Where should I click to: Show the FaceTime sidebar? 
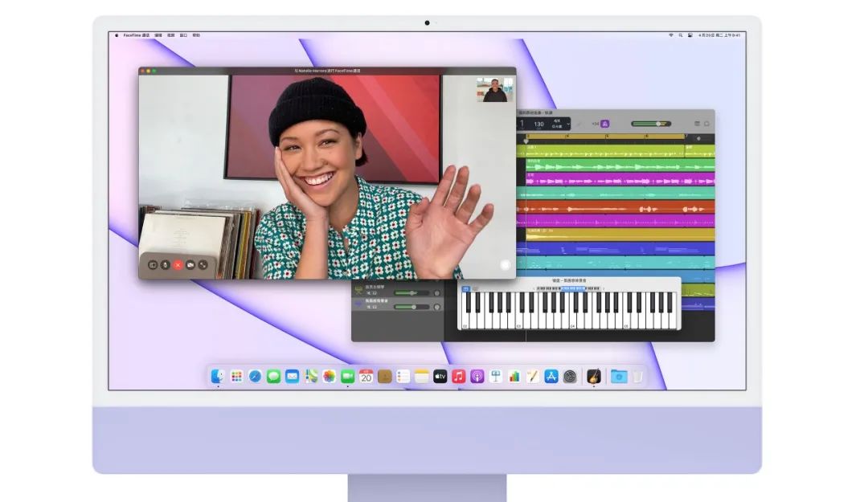click(x=152, y=264)
